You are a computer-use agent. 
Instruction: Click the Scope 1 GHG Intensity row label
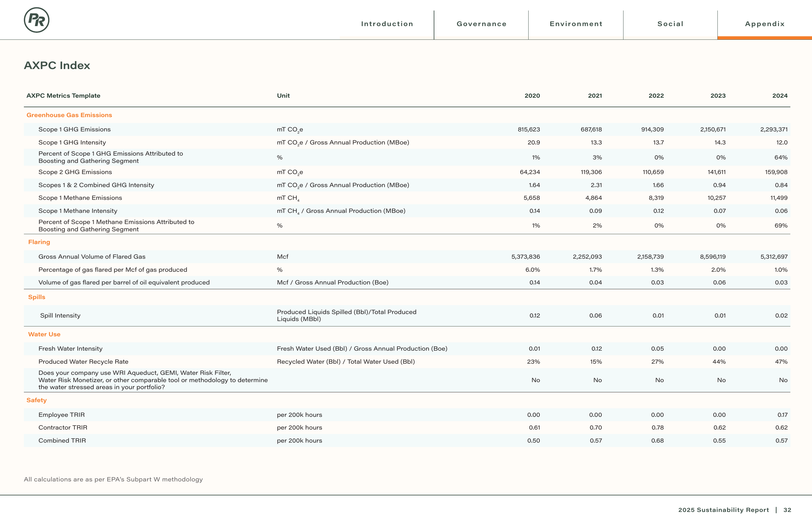[x=72, y=143]
